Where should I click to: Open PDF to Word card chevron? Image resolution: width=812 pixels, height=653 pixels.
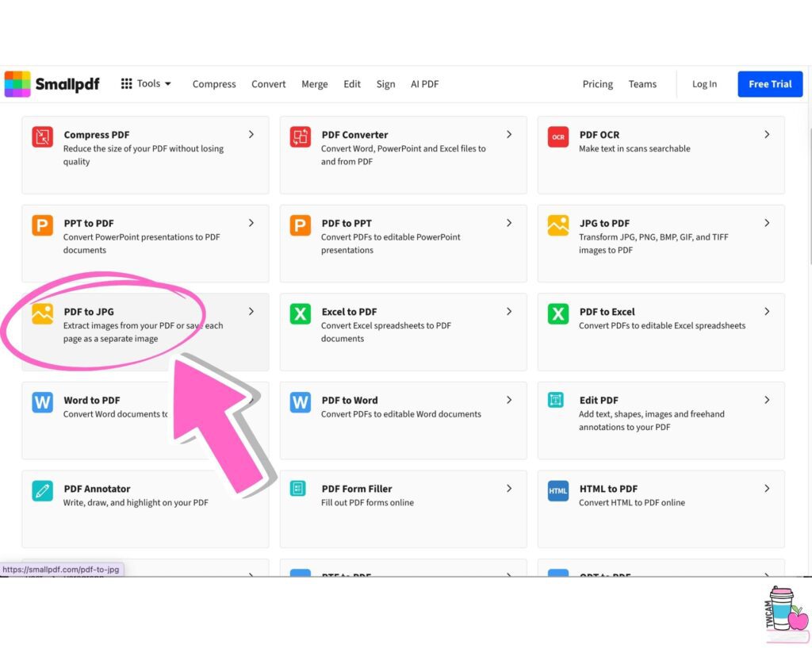click(x=509, y=401)
